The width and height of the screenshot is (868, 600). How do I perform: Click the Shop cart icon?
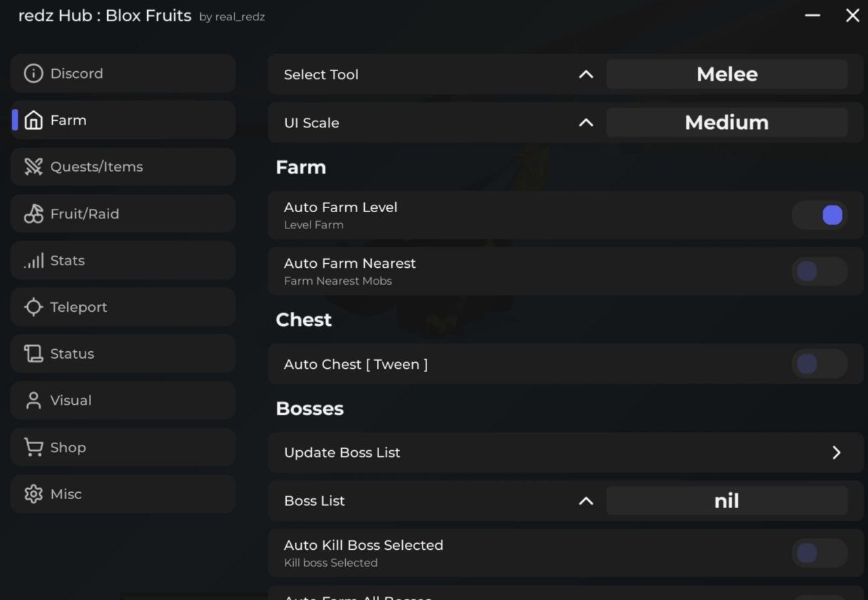pos(33,447)
